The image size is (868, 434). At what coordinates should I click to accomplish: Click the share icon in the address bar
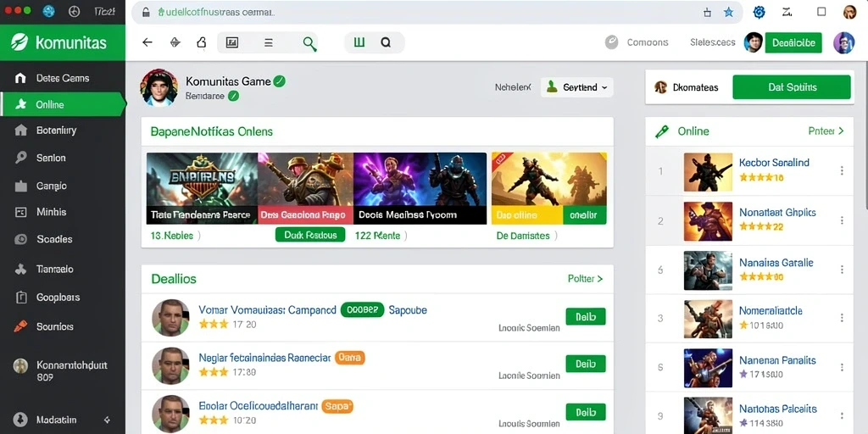[708, 12]
